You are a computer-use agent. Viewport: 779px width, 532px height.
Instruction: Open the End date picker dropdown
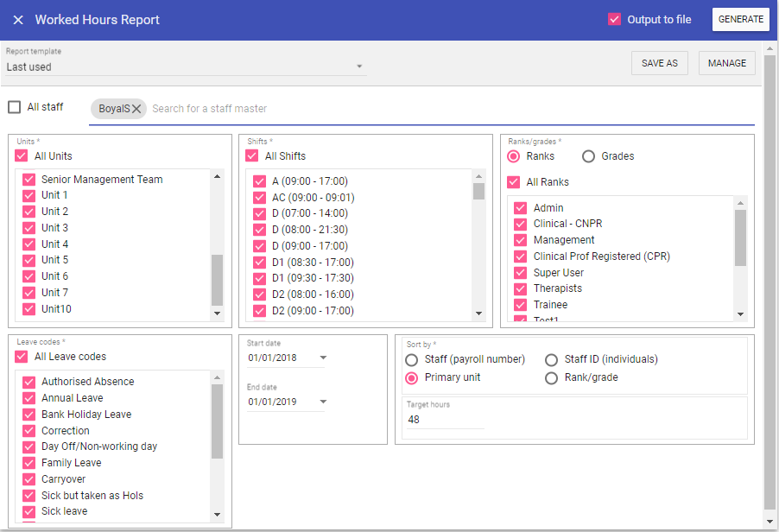[323, 402]
